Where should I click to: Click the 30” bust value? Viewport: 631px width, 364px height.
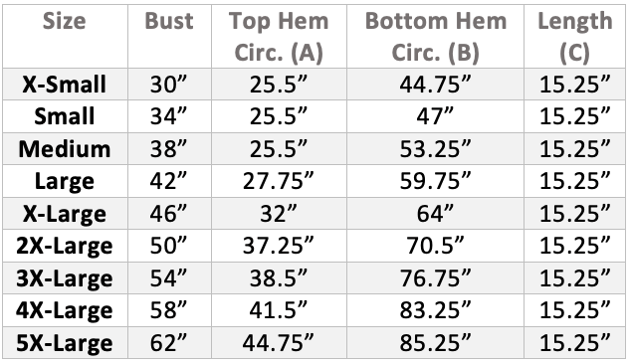(x=169, y=85)
